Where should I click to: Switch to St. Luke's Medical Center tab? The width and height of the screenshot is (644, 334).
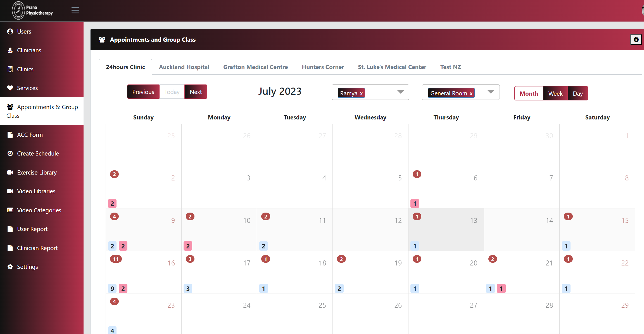(392, 67)
